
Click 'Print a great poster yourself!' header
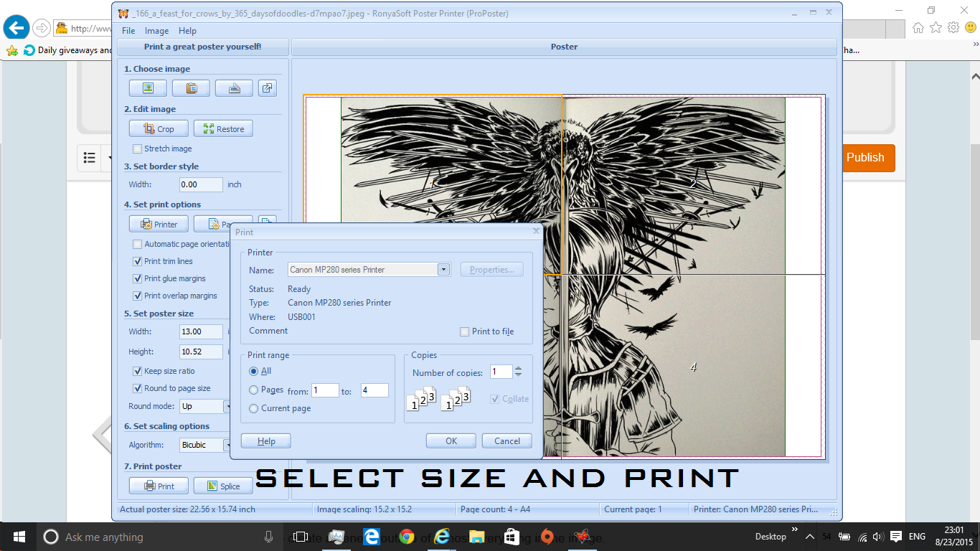tap(203, 47)
